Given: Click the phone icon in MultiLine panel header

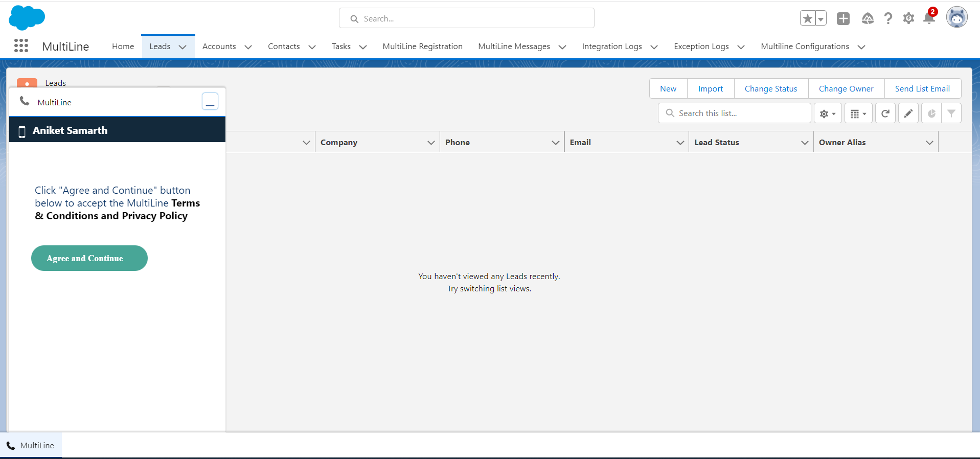Looking at the screenshot, I should [x=25, y=101].
